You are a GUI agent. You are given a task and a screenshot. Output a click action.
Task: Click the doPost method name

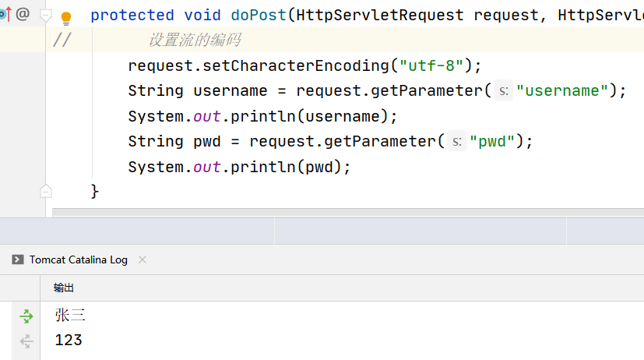tap(259, 16)
